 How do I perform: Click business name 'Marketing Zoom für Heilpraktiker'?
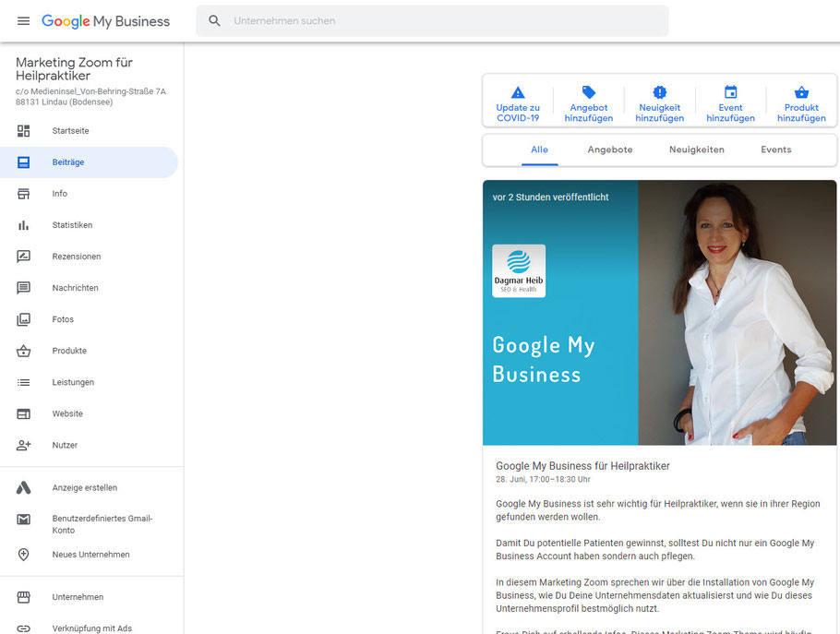[74, 69]
